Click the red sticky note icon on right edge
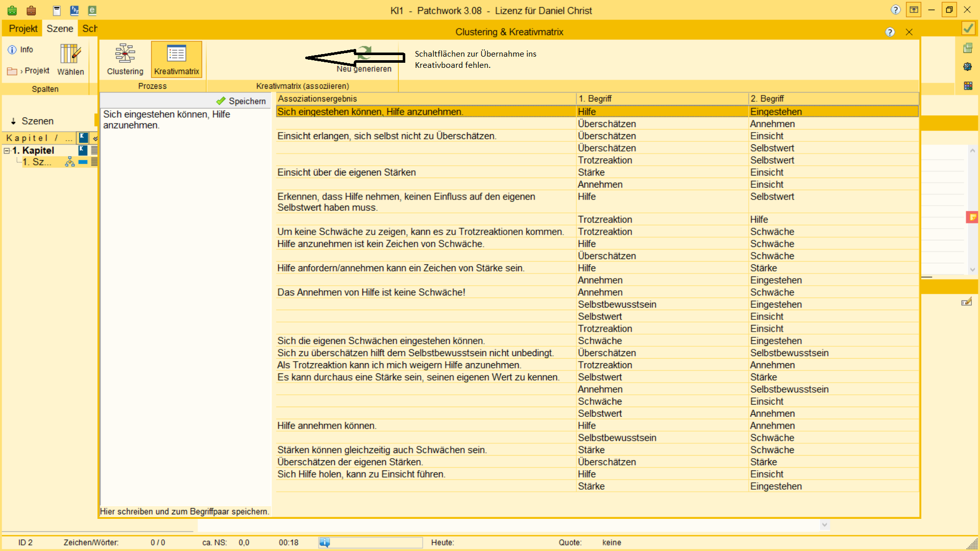 (x=972, y=217)
